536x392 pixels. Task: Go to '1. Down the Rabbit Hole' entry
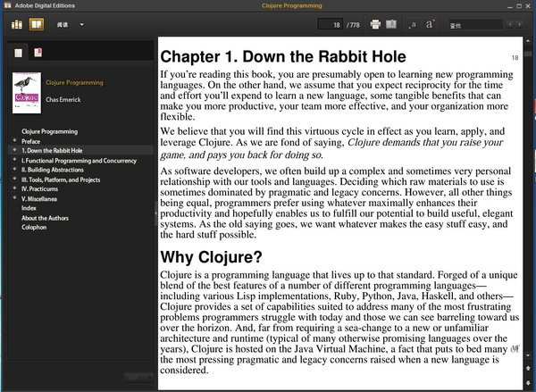[52, 150]
